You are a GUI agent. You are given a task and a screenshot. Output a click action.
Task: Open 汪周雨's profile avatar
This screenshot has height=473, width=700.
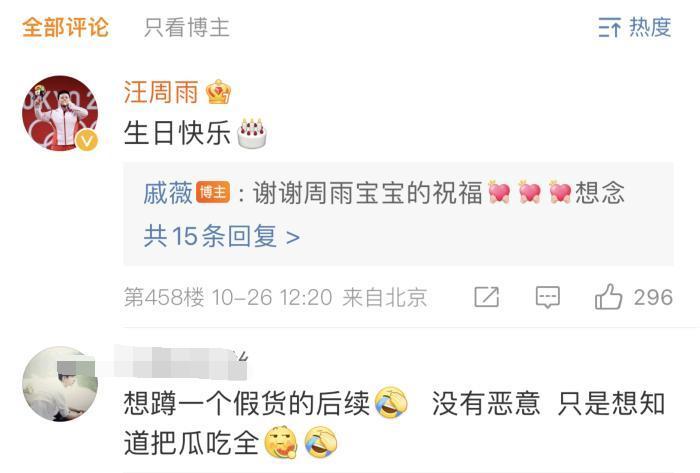60,113
